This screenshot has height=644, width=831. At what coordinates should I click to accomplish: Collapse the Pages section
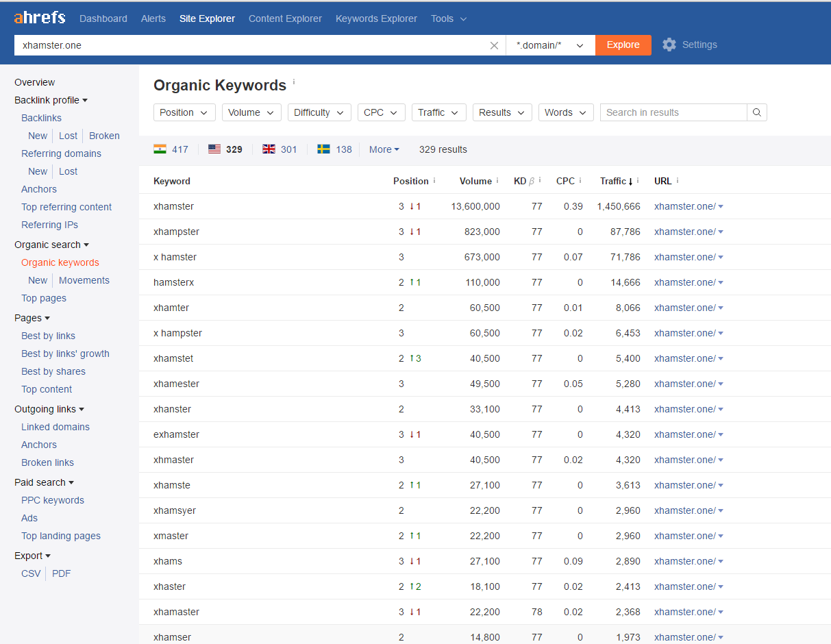point(32,318)
